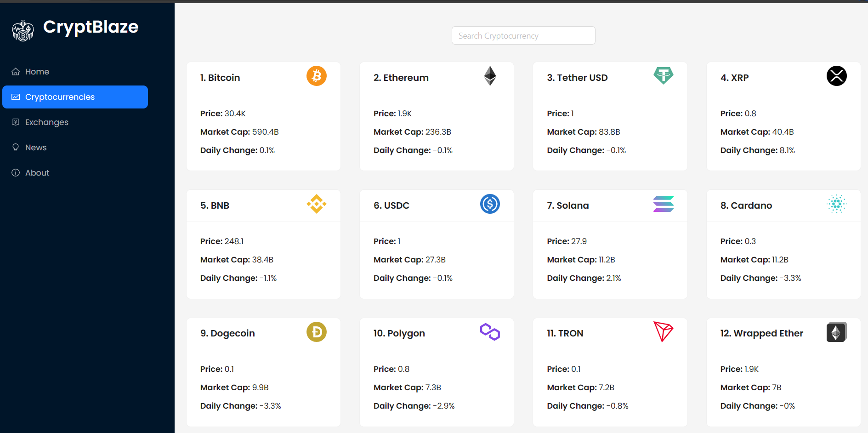This screenshot has width=868, height=433.
Task: Click Tether USD's Market Cap: 83.8B text
Action: tap(584, 132)
